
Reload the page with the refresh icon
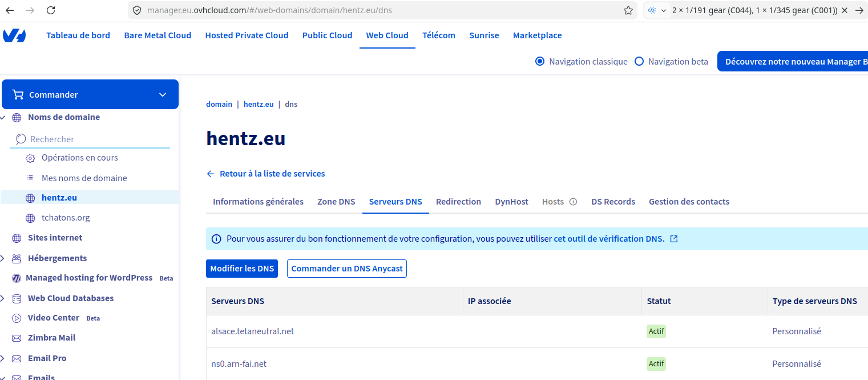pos(51,10)
